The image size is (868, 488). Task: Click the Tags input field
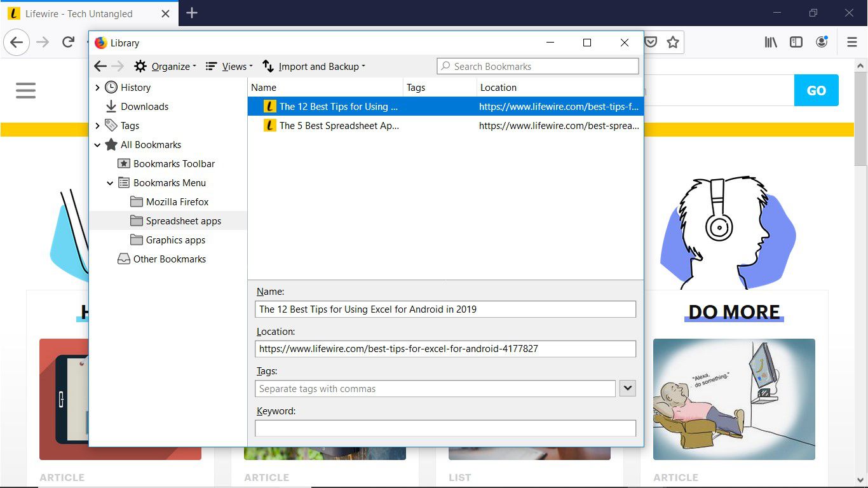(x=435, y=388)
